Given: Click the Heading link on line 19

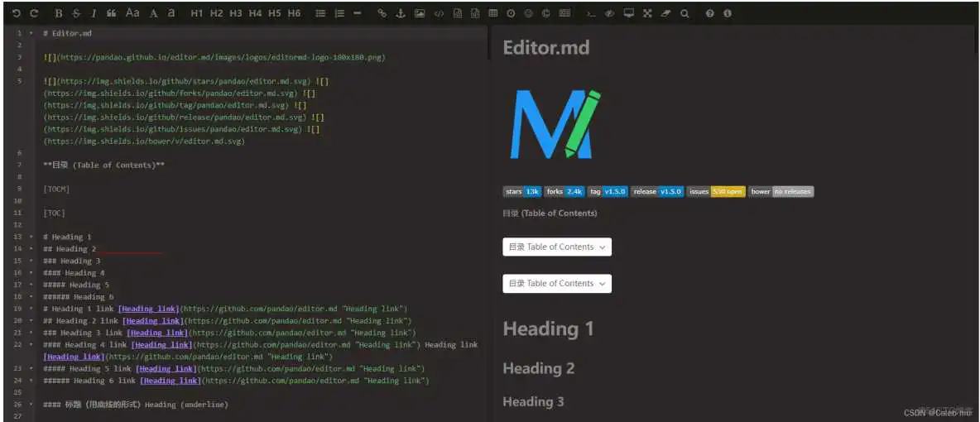Looking at the screenshot, I should click(x=148, y=309).
